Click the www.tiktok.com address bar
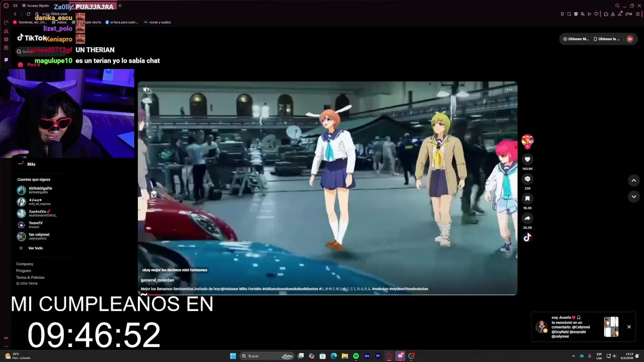The width and height of the screenshot is (644, 362). (x=55, y=14)
